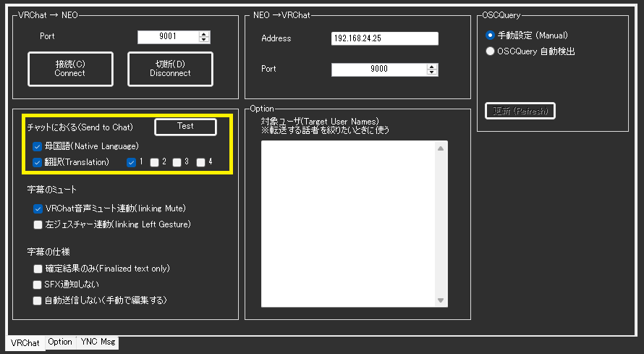The image size is (644, 354).
Task: Check translation slot 3 checkbox
Action: [x=177, y=162]
